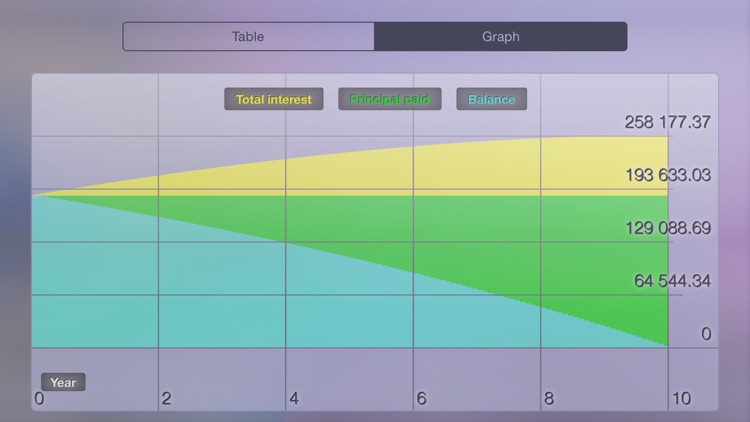Click year 8 on the horizontal axis

pos(549,399)
